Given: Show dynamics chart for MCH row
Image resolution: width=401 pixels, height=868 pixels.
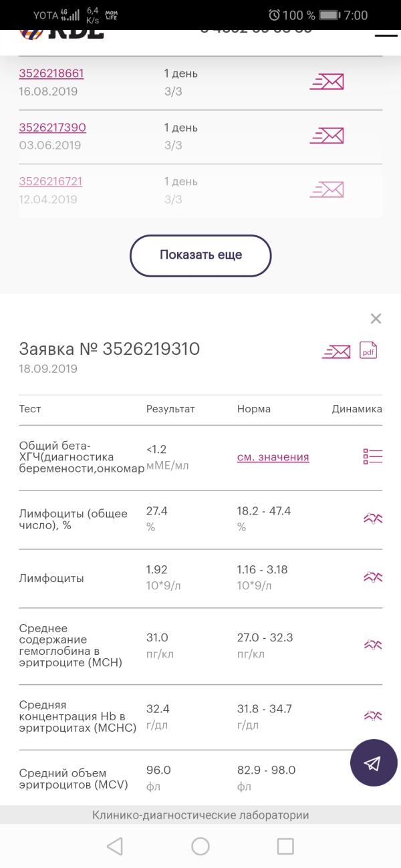Looking at the screenshot, I should click(x=373, y=645).
